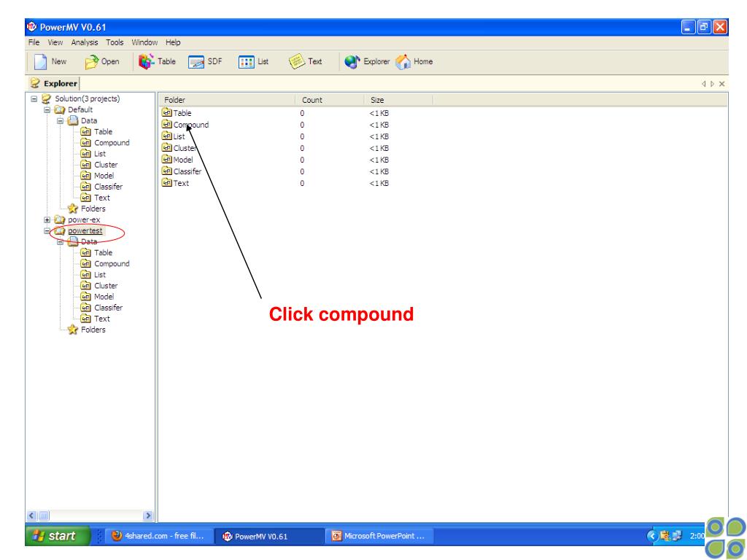Open the Analysis menu
747x560 pixels.
pyautogui.click(x=85, y=42)
